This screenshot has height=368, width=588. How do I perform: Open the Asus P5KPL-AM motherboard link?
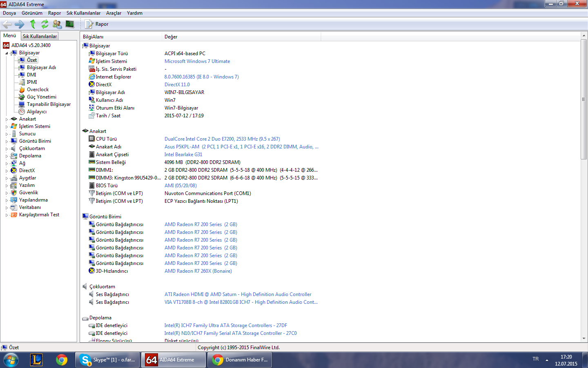(x=241, y=147)
